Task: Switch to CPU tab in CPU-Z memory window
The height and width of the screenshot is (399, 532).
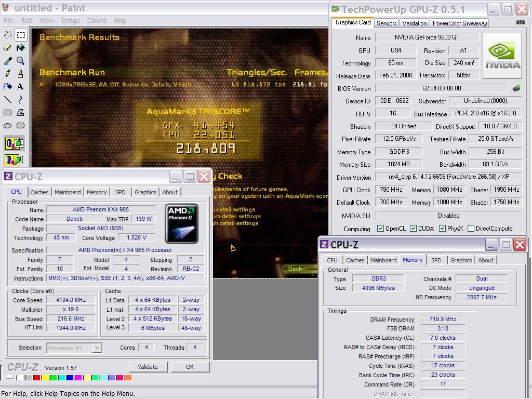Action: point(332,260)
